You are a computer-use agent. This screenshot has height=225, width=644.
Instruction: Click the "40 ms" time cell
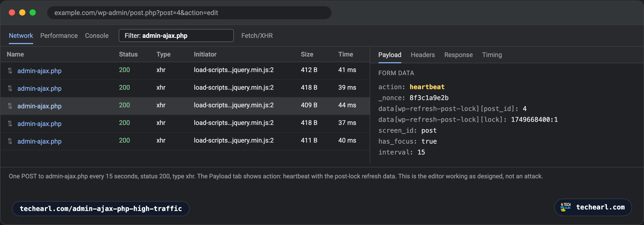tap(347, 140)
